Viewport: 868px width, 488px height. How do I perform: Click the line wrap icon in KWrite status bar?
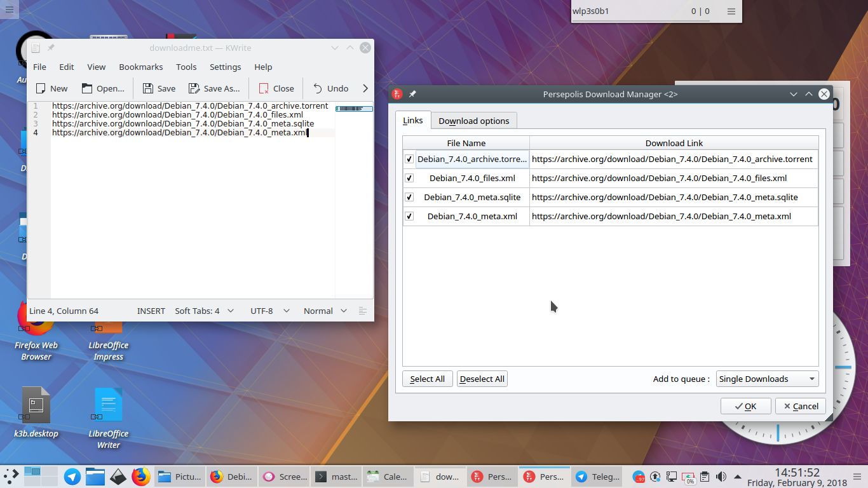tap(363, 311)
